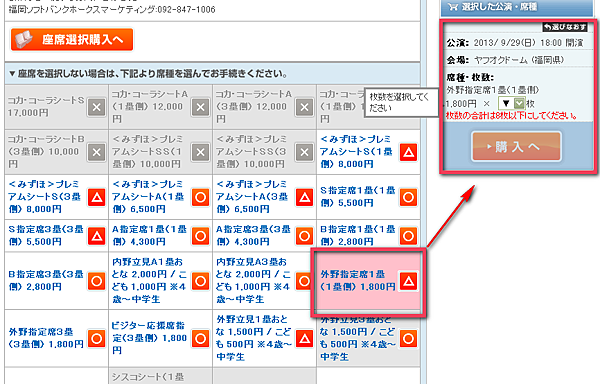This screenshot has height=384, width=600.
Task: Click circle icon for B指定席1塁 2,800円
Action: coord(409,236)
